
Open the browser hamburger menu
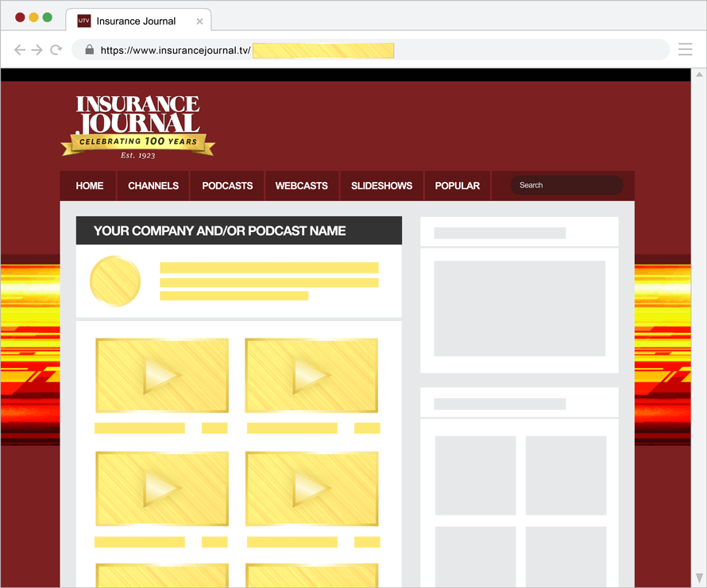click(x=685, y=49)
